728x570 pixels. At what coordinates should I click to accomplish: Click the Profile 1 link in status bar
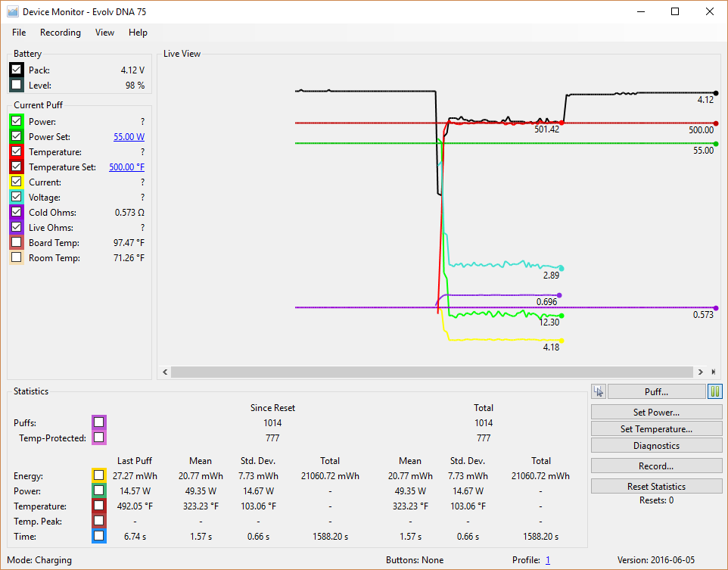pos(547,560)
